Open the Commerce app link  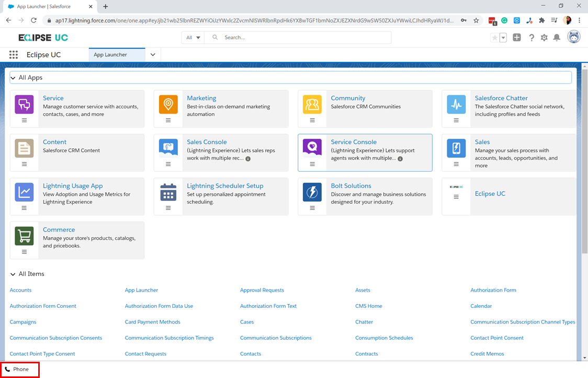point(59,230)
